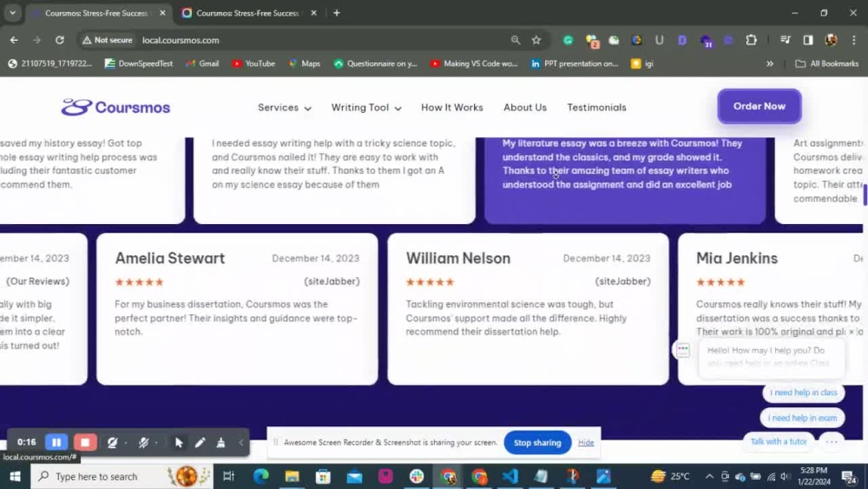Screen dimensions: 868x489
Task: Select the pen annotation tool in the recorder
Action: tap(200, 442)
